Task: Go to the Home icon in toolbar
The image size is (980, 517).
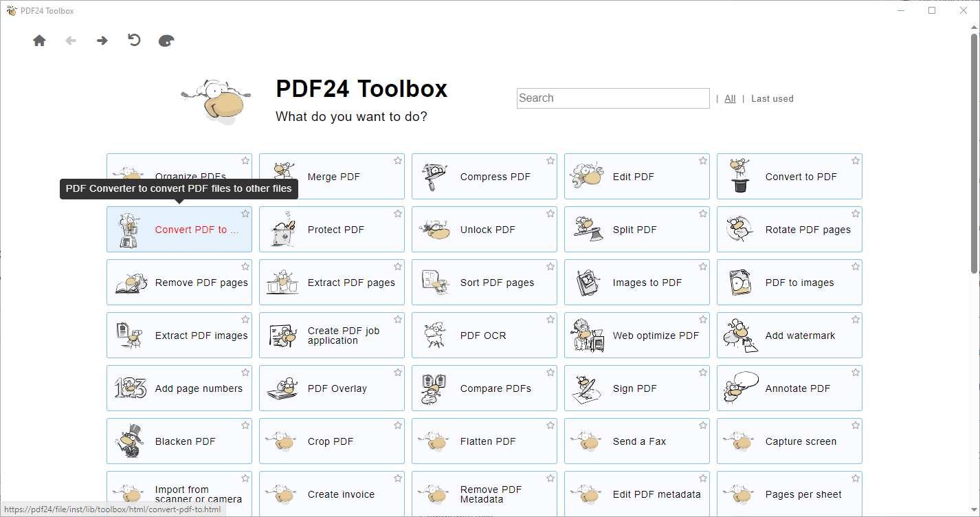Action: [x=39, y=41]
